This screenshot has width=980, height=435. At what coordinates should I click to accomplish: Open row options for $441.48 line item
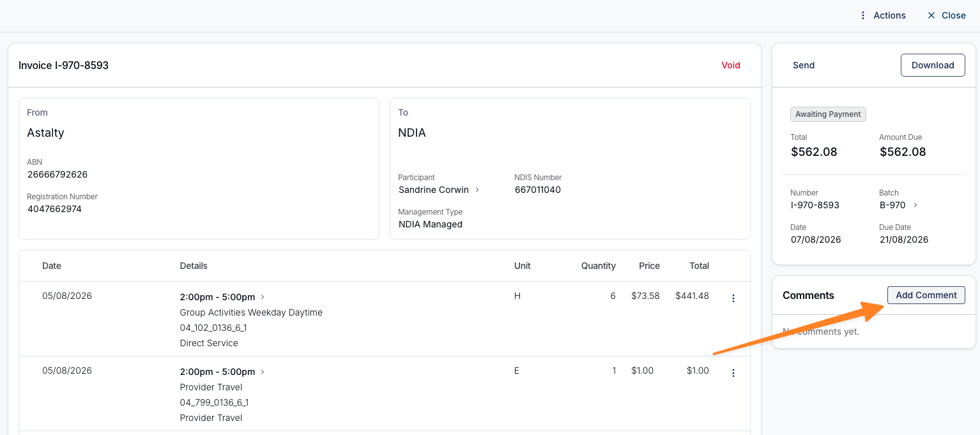point(733,298)
